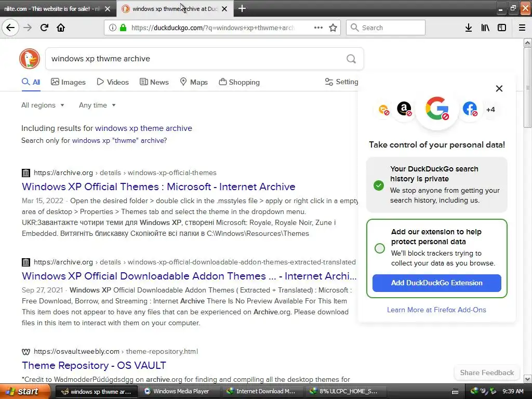Click the blocked Amazon tracker icon
Viewport: 532px width, 399px height.
click(404, 109)
